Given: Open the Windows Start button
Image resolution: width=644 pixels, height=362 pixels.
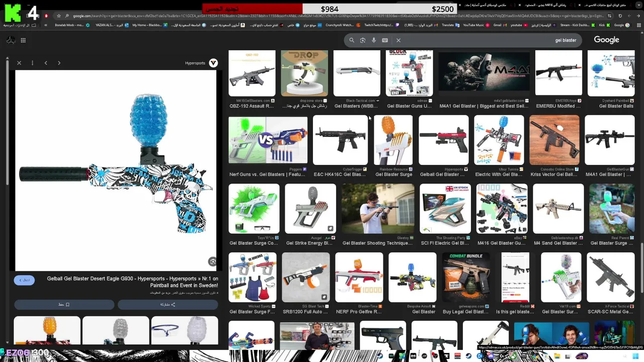Looking at the screenshot, I should (635, 356).
